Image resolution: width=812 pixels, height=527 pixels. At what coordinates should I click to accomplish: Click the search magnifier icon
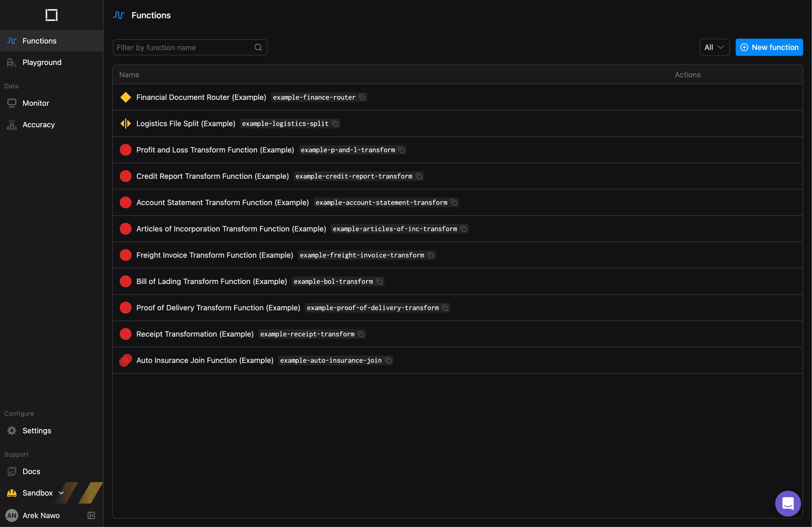coord(258,48)
